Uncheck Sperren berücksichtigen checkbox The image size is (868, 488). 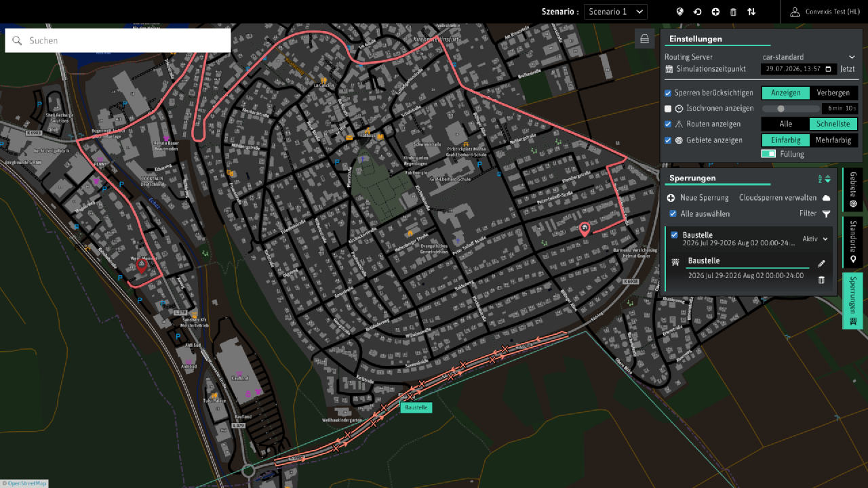coord(668,93)
